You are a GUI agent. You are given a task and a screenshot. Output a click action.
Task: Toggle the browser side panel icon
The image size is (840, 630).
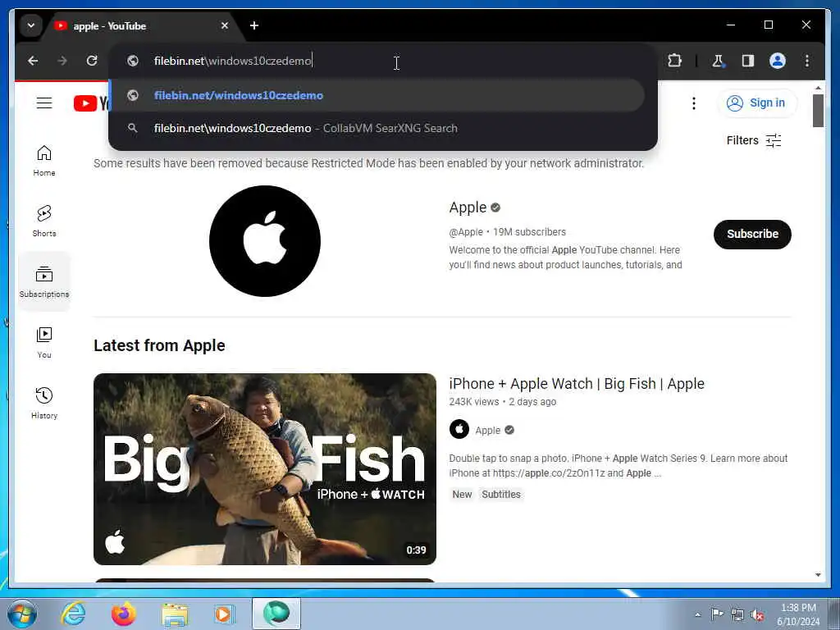tap(748, 61)
